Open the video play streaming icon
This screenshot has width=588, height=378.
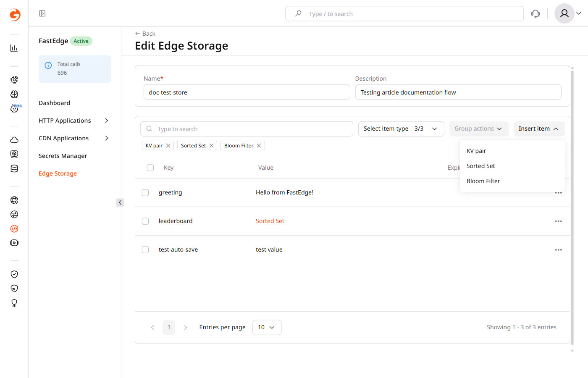click(14, 243)
